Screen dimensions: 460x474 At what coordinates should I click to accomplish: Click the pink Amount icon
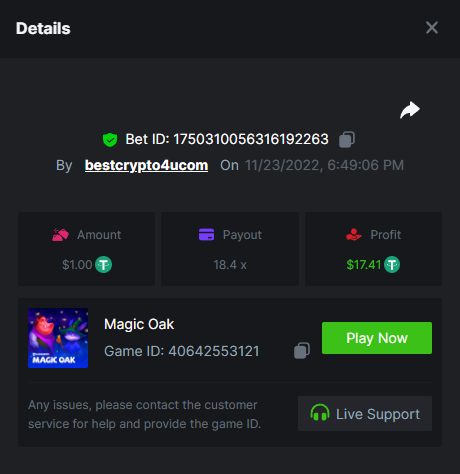pyautogui.click(x=60, y=235)
